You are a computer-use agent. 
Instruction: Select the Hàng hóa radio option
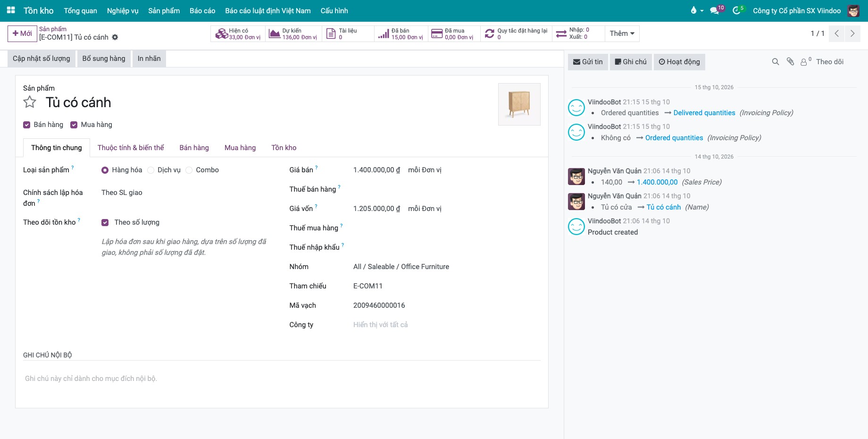point(105,170)
